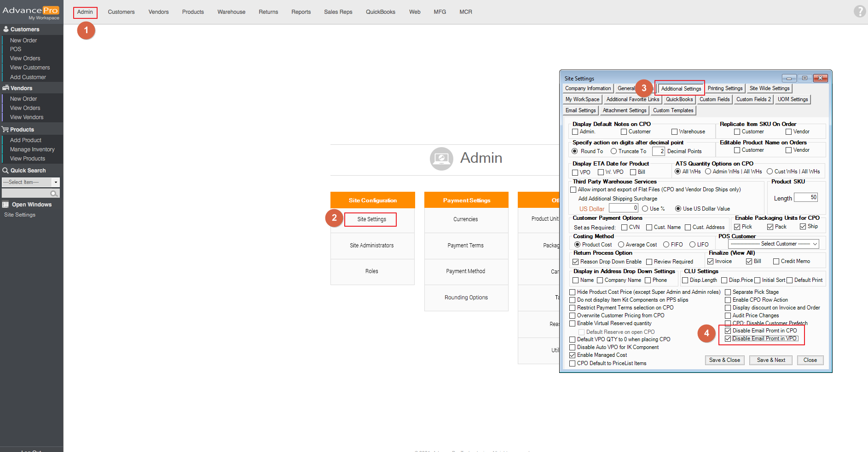
Task: Click the Open Windows list icon
Action: click(6, 205)
